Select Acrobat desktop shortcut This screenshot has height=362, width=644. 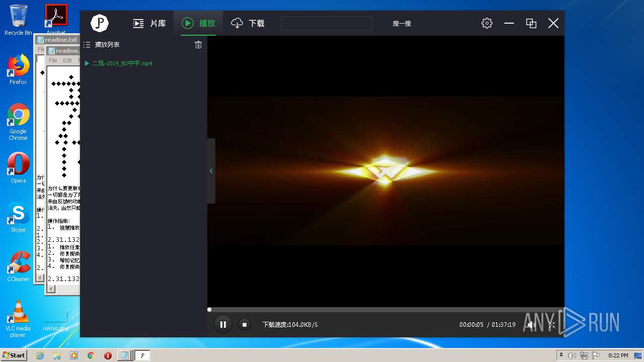click(56, 19)
